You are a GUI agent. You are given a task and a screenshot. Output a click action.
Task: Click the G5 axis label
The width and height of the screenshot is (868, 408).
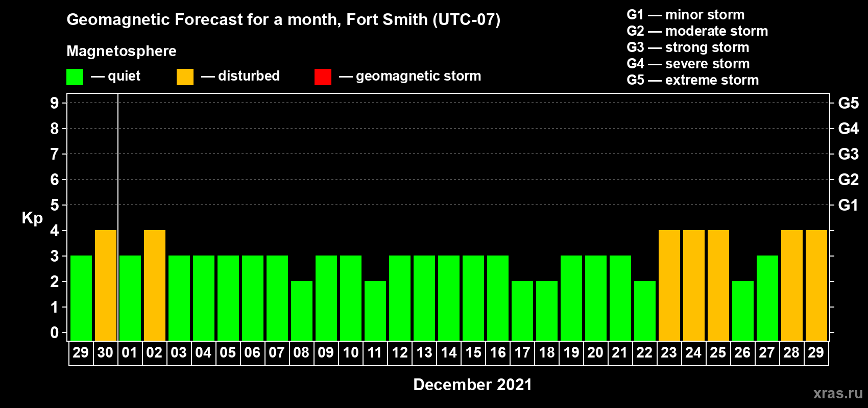tap(849, 103)
